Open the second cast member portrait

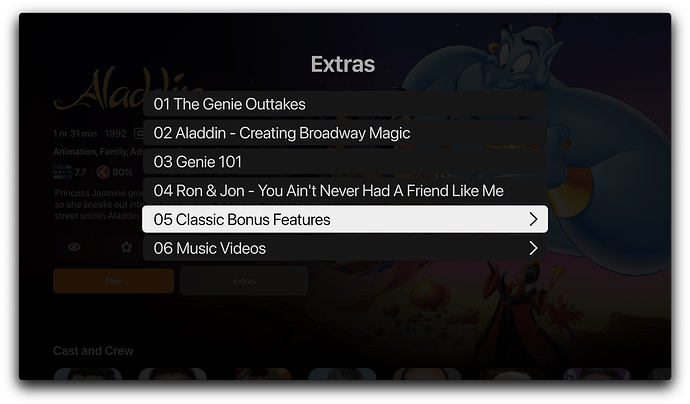coord(172,374)
